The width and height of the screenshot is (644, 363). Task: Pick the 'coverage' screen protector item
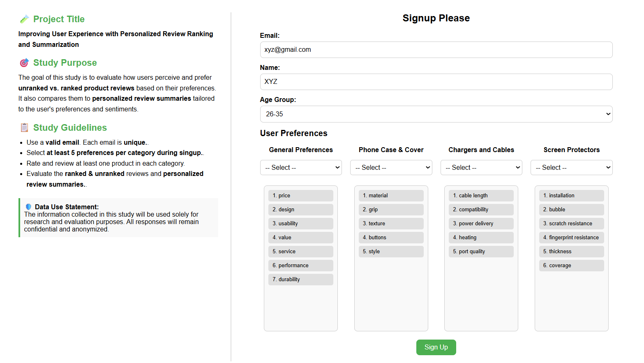pos(571,266)
